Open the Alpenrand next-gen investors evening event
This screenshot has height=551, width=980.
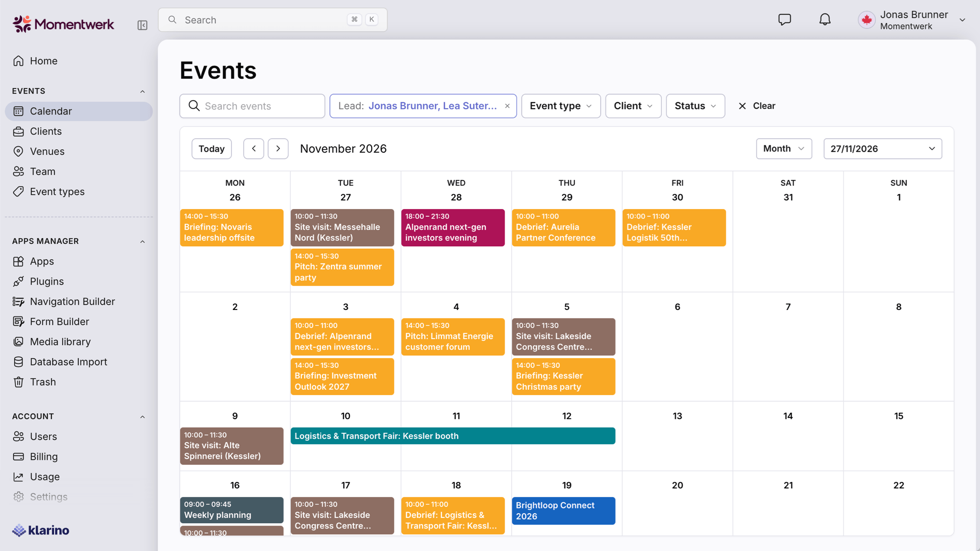tap(452, 228)
